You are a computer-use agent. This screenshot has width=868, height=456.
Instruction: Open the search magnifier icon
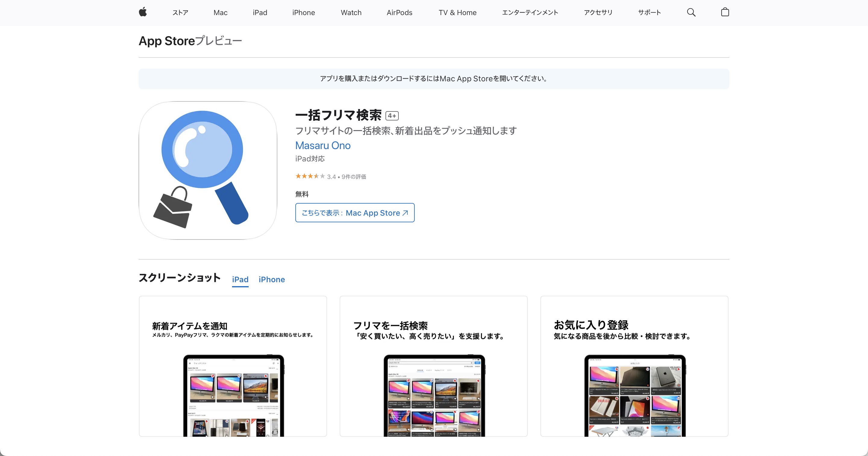click(691, 12)
